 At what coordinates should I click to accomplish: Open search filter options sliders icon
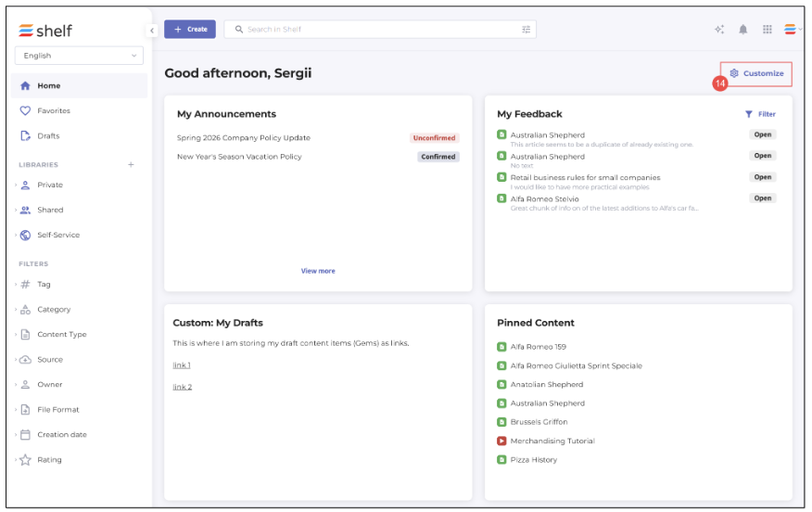(x=527, y=29)
